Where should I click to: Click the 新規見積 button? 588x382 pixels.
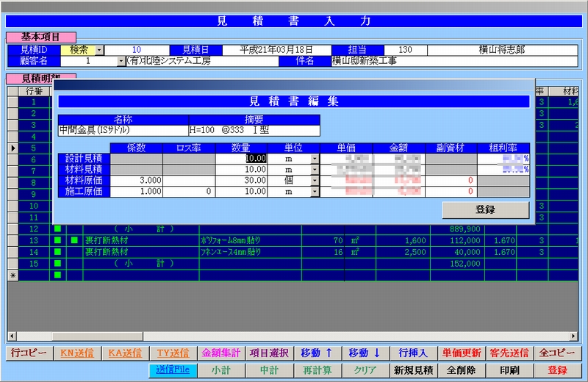pos(414,370)
